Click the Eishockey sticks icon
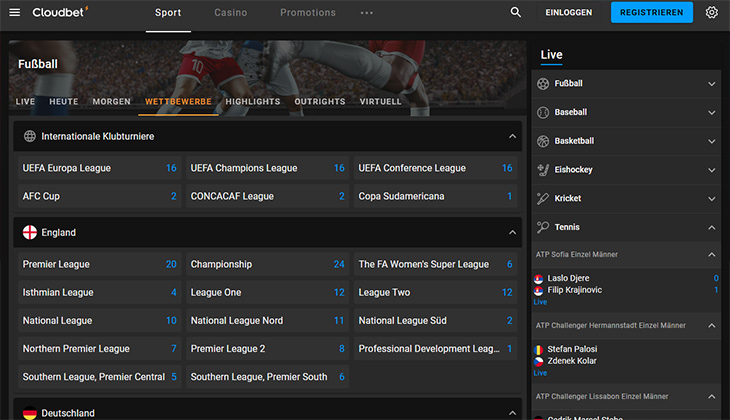 pos(543,170)
